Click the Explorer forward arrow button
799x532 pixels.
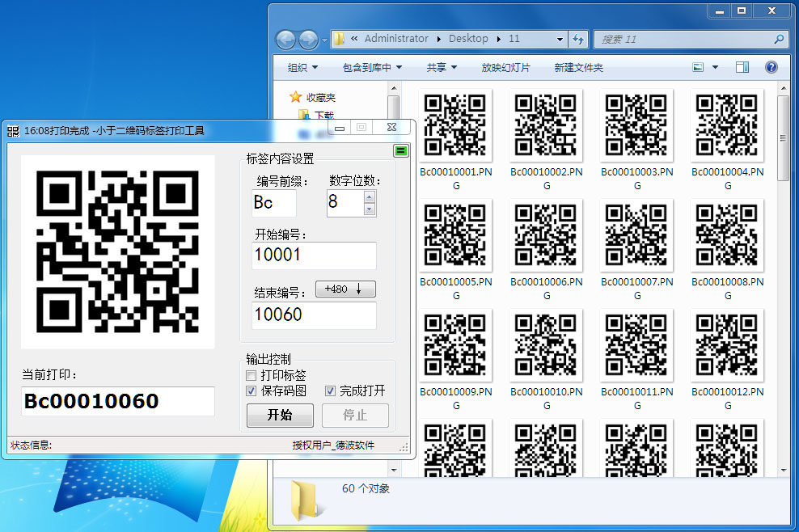pyautogui.click(x=308, y=39)
